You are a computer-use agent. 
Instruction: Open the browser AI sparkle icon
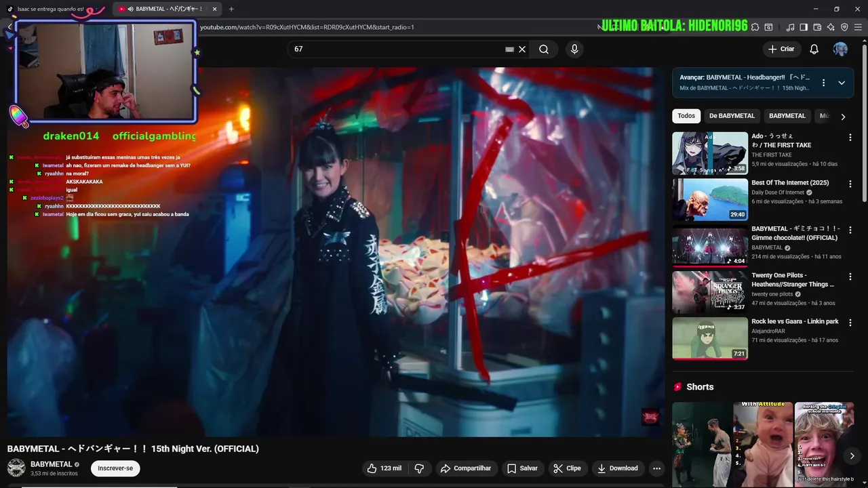(831, 27)
